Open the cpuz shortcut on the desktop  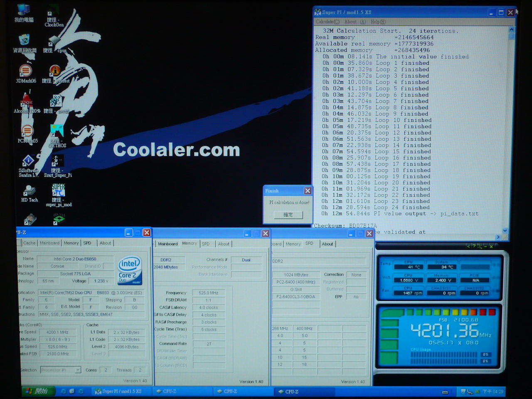coord(54,44)
